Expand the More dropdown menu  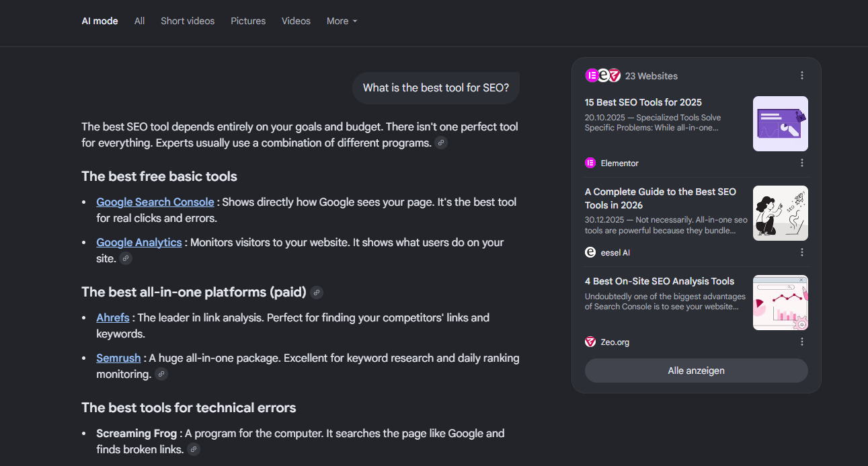click(342, 21)
